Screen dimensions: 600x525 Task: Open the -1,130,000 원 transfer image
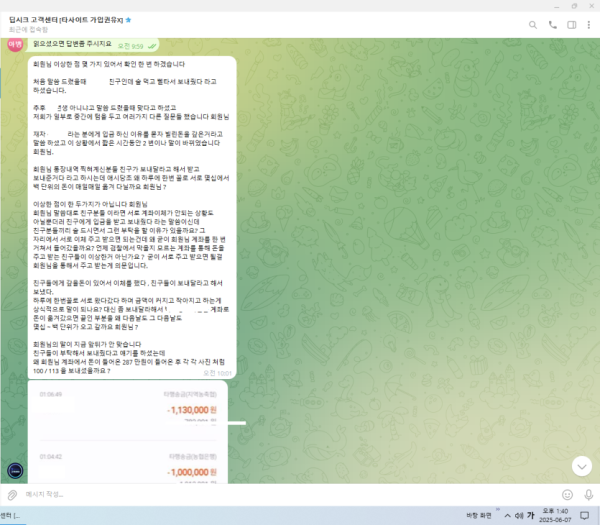click(128, 409)
